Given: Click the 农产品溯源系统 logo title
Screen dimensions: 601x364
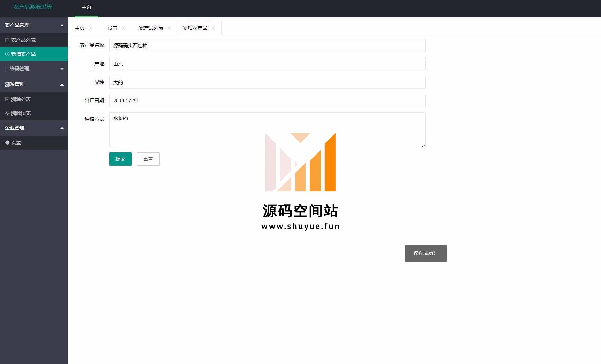Looking at the screenshot, I should [x=33, y=7].
